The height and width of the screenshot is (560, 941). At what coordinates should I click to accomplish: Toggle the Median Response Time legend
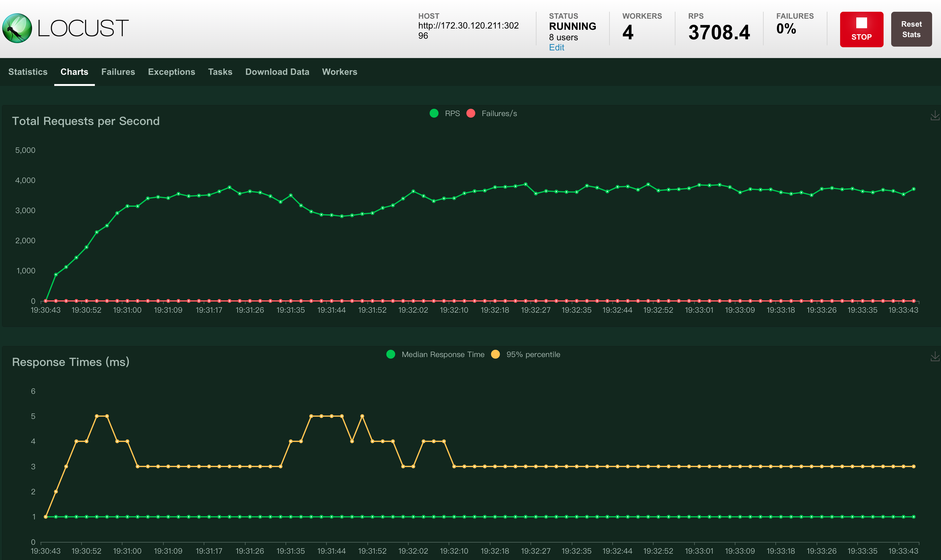click(x=435, y=354)
